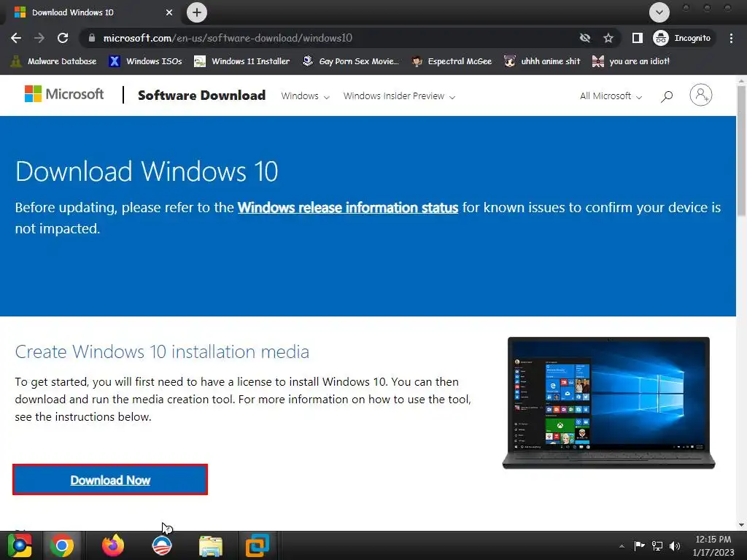Reload the page with the refresh icon
The width and height of the screenshot is (747, 560).
click(x=63, y=38)
